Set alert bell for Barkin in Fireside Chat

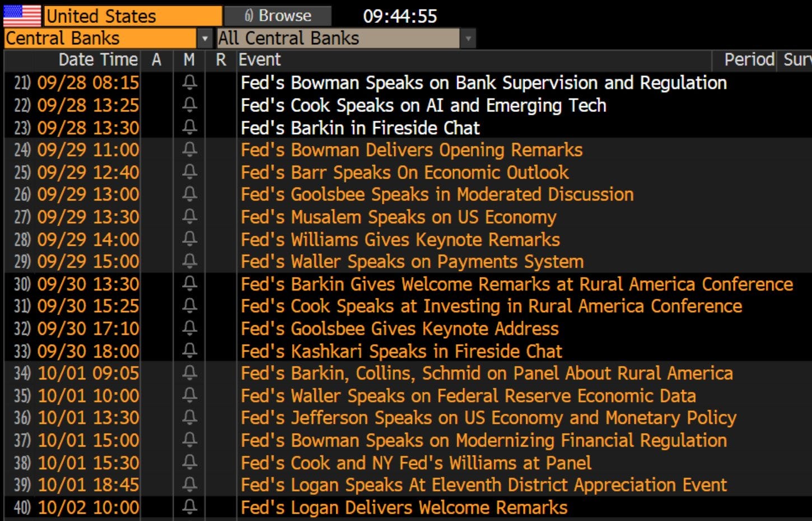coord(189,128)
